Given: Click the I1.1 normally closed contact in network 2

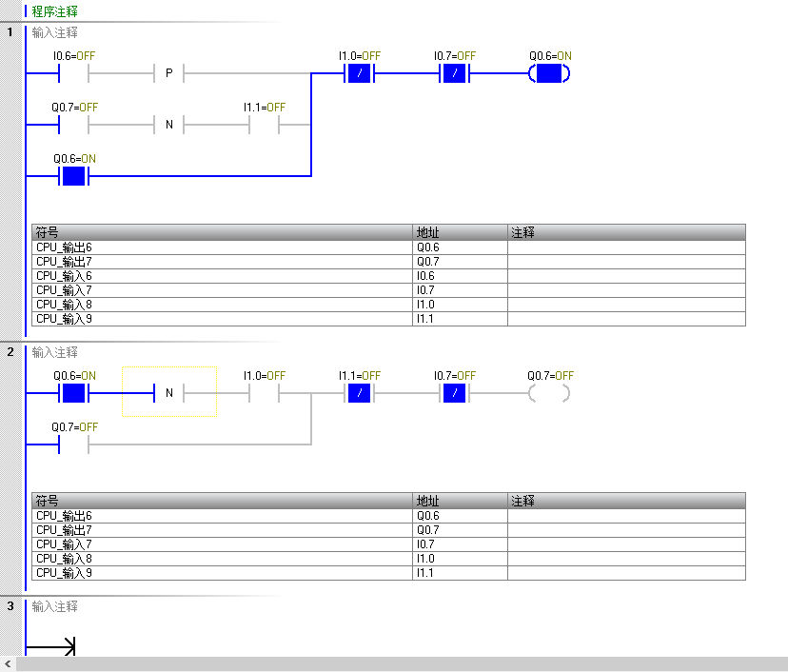Looking at the screenshot, I should 359,393.
